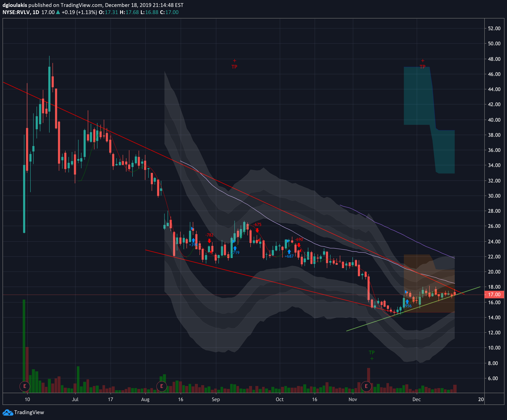Click the June earnings E marker
This screenshot has width=507, height=420.
[x=25, y=386]
